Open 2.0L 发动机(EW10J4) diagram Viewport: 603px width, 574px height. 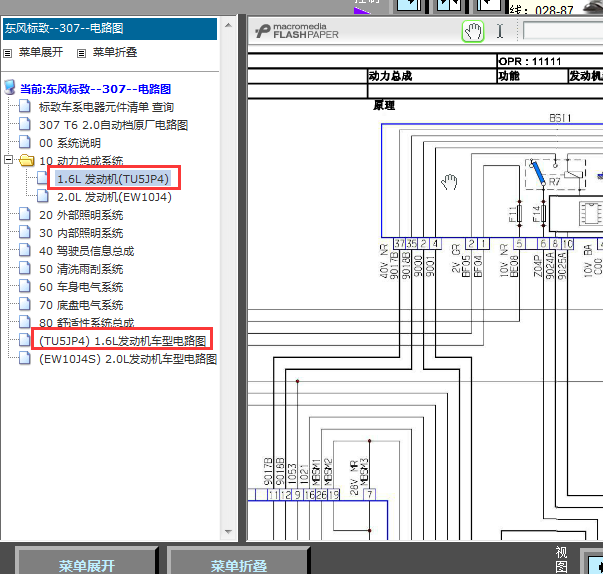coord(114,197)
